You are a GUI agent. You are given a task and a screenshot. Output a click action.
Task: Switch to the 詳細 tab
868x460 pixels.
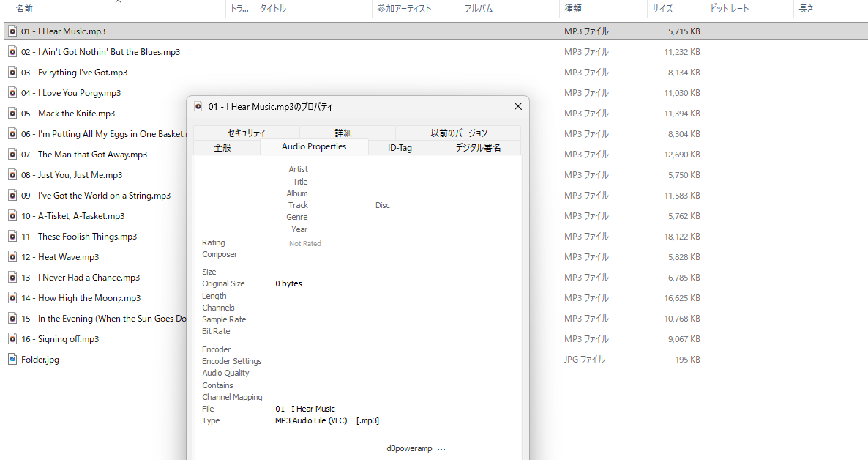click(x=343, y=133)
